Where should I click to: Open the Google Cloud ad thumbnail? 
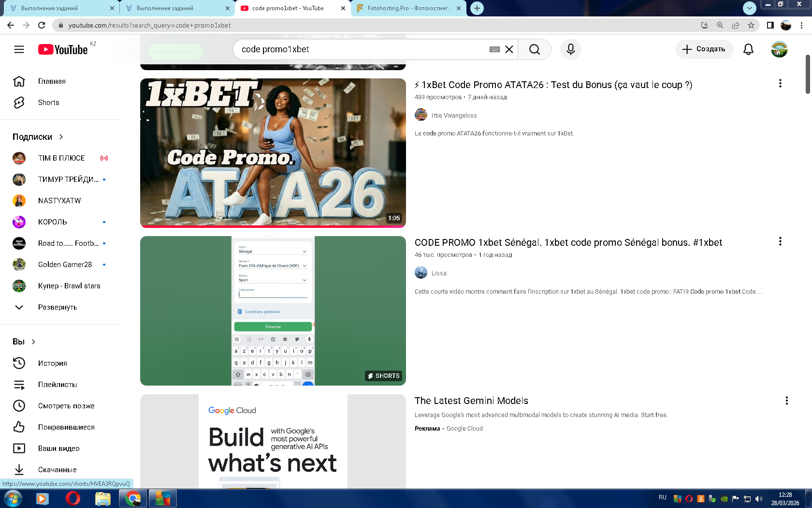point(273,441)
